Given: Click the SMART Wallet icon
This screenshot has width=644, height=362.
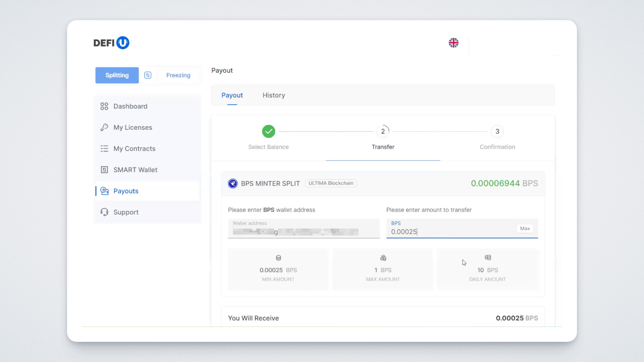Looking at the screenshot, I should 104,170.
